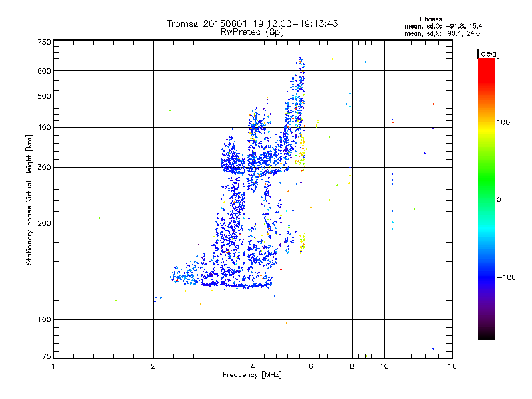
Task: Select the 'Phases' heading text
Action: 430,19
